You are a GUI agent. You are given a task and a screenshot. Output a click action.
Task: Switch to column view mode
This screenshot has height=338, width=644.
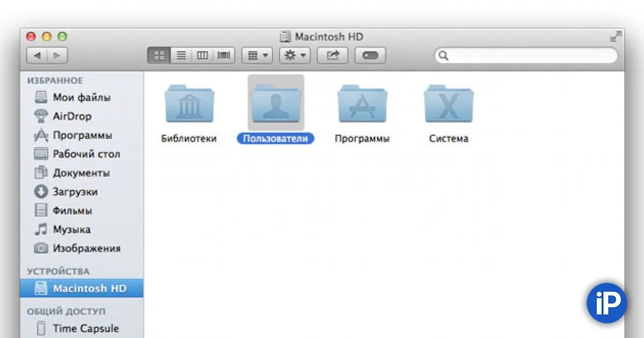(202, 55)
